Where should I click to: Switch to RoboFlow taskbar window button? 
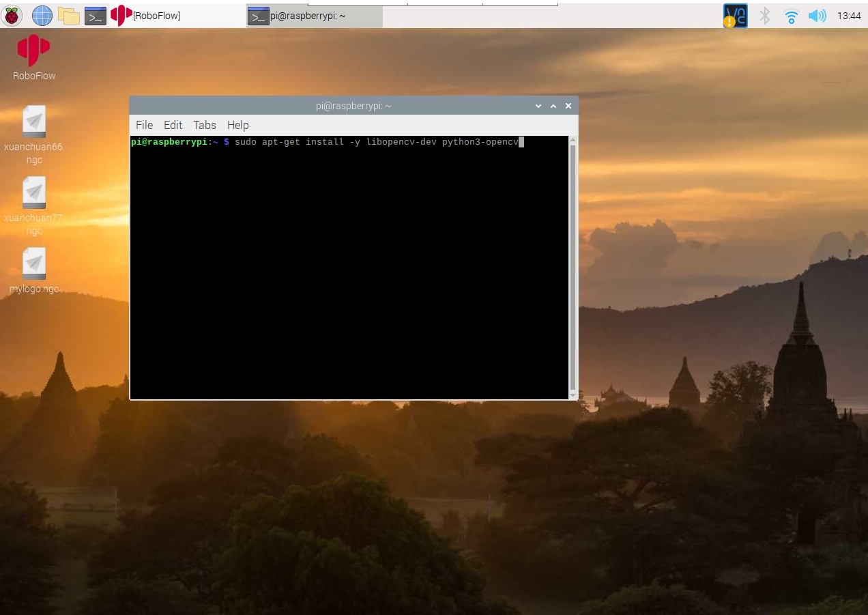click(147, 15)
